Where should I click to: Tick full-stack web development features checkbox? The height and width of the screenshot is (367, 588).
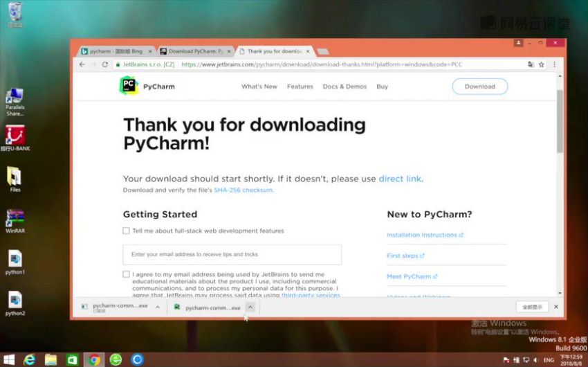126,231
